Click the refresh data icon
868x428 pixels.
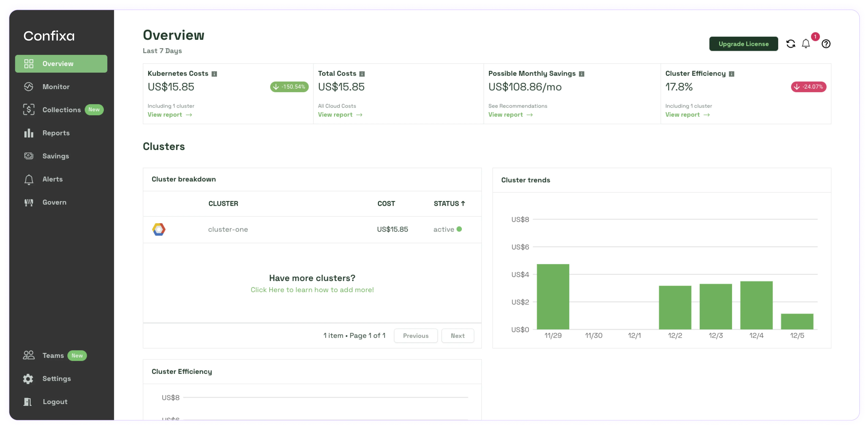click(x=790, y=44)
